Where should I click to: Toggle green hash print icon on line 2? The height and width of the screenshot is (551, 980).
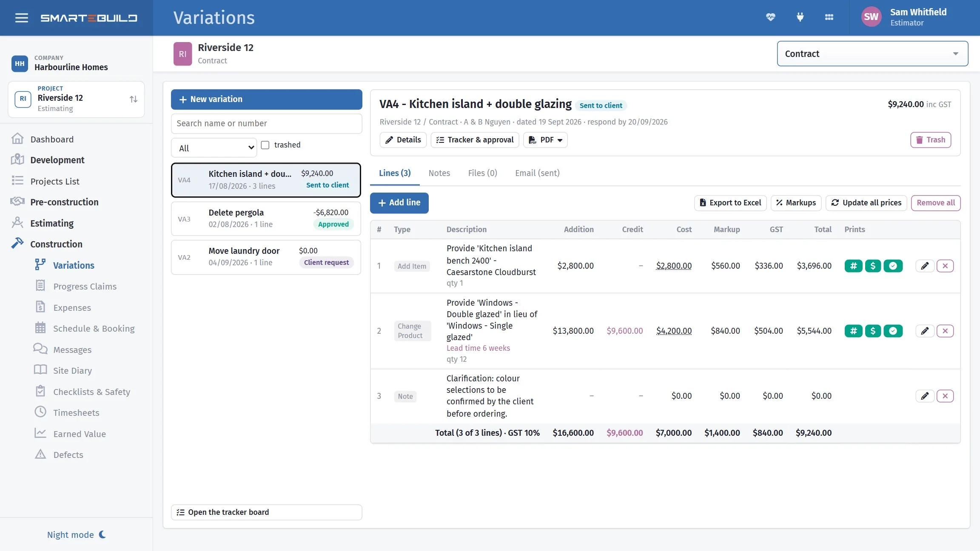click(x=853, y=331)
